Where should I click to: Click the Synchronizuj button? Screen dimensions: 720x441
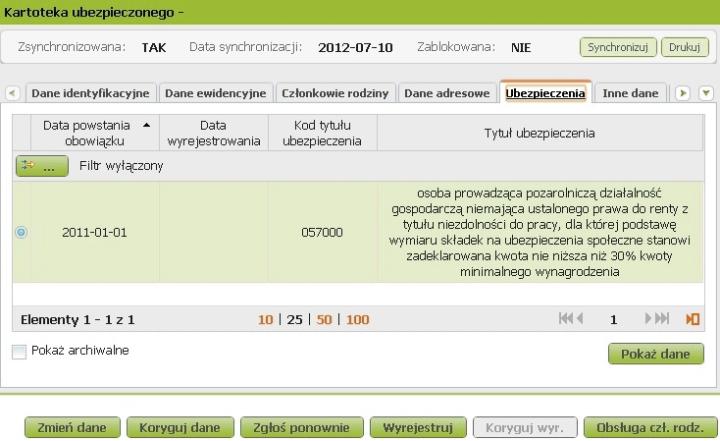[x=616, y=47]
